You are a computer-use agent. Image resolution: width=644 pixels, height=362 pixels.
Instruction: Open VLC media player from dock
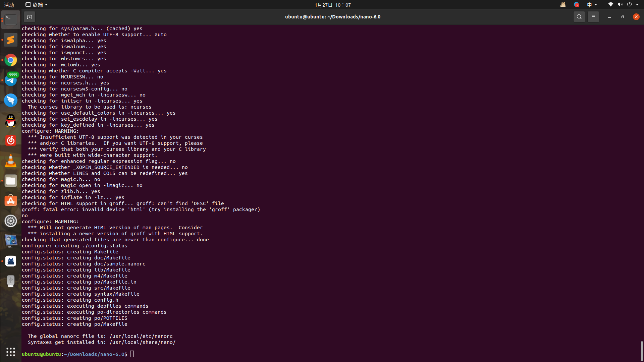(x=11, y=161)
